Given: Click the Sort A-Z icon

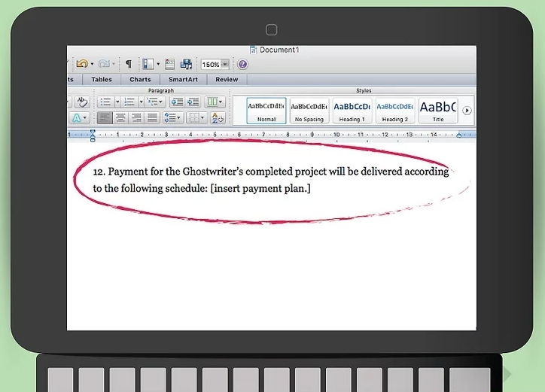Looking at the screenshot, I should (218, 118).
